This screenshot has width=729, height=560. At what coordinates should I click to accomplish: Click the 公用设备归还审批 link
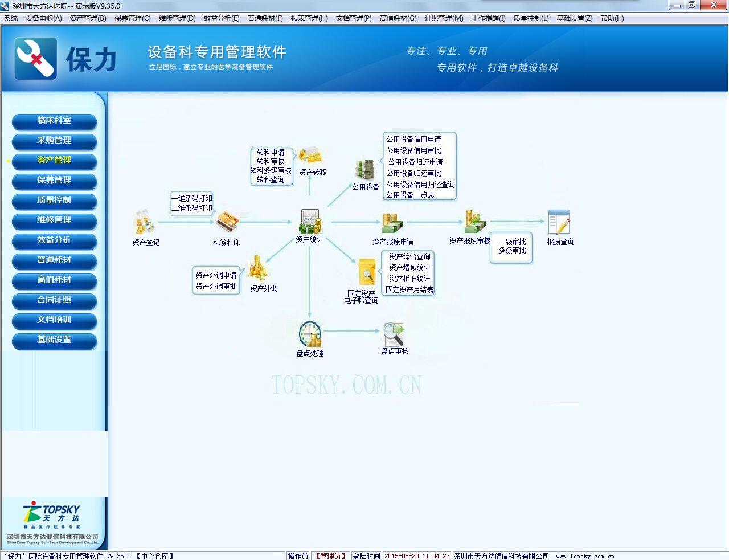tap(414, 173)
